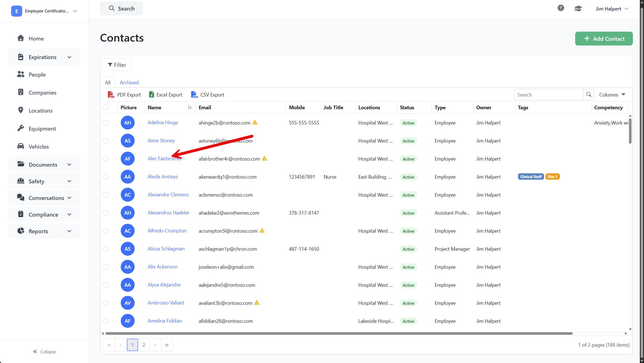Image resolution: width=644 pixels, height=363 pixels.
Task: Click the warning icon next to ahinge2b email
Action: pyautogui.click(x=255, y=122)
